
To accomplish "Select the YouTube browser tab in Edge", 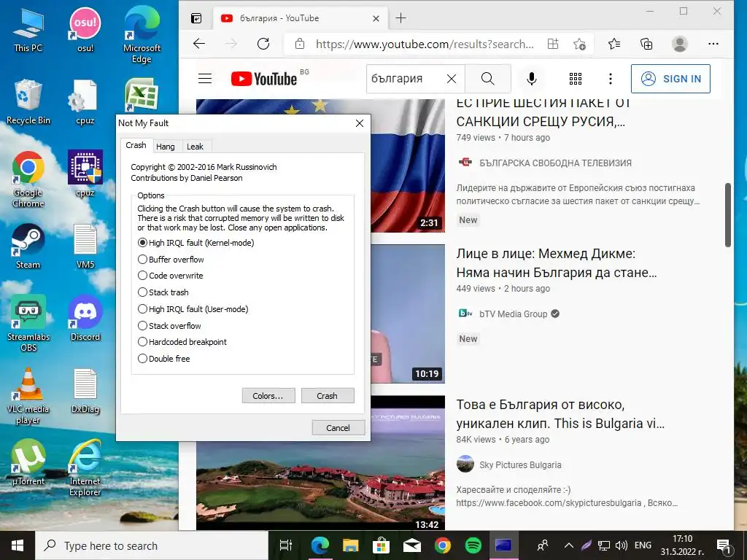I will (x=300, y=18).
